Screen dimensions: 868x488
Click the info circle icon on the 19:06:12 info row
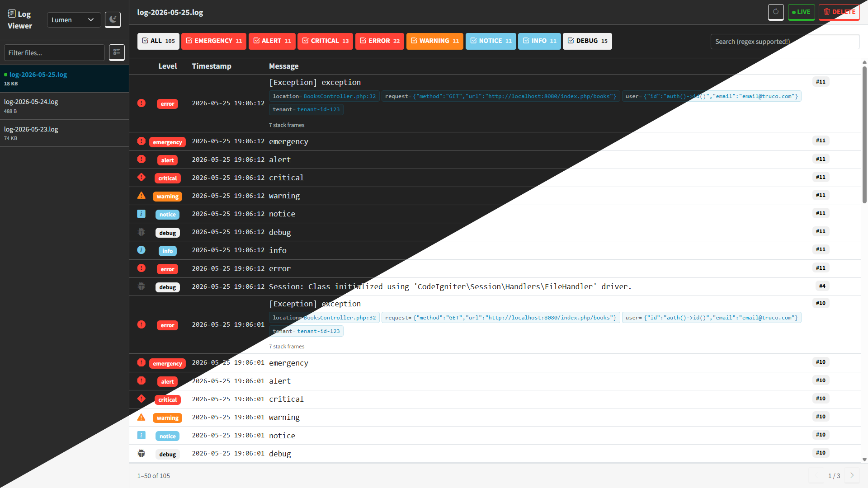coord(142,250)
